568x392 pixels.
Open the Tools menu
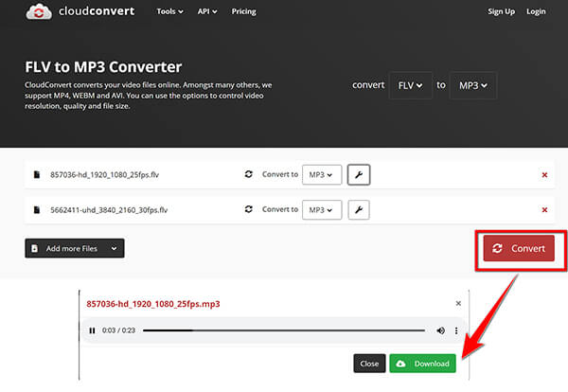[169, 11]
